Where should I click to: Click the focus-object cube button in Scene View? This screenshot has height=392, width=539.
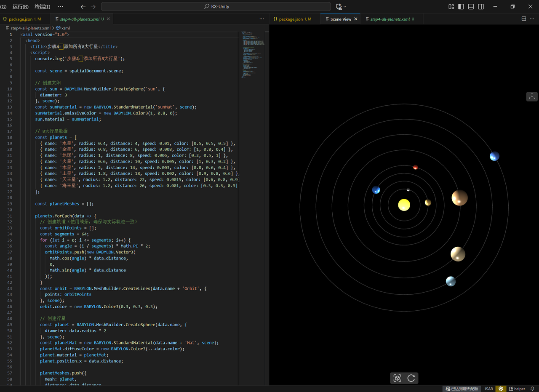click(397, 378)
